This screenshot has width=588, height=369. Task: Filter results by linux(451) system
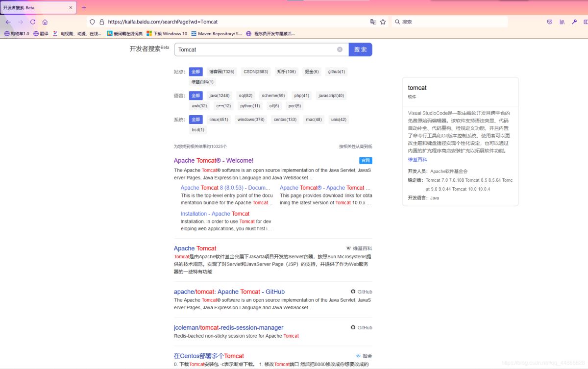[x=219, y=119]
